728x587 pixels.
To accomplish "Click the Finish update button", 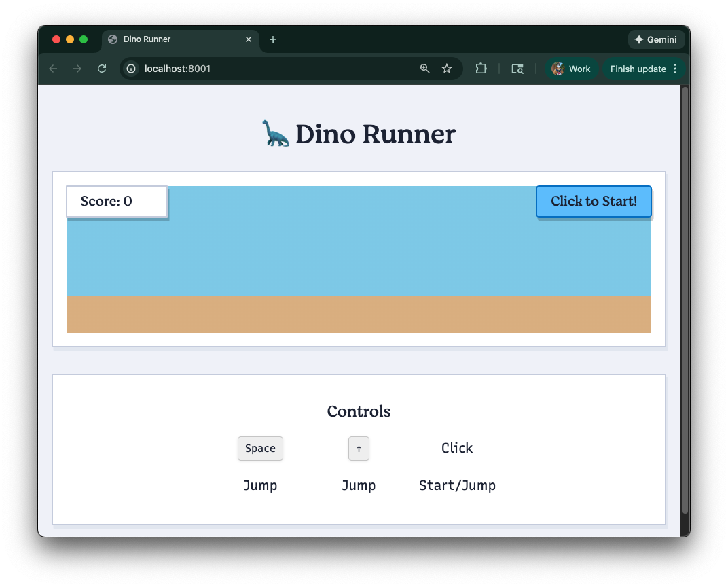I will (x=638, y=69).
